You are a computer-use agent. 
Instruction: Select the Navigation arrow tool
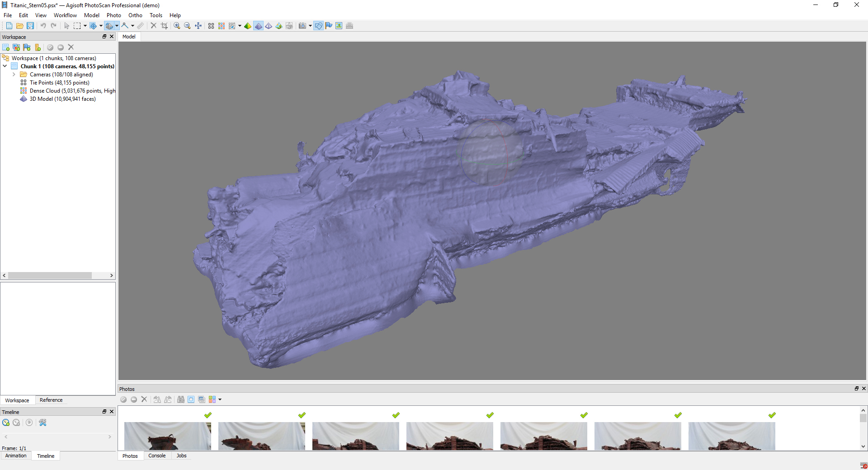(x=66, y=26)
